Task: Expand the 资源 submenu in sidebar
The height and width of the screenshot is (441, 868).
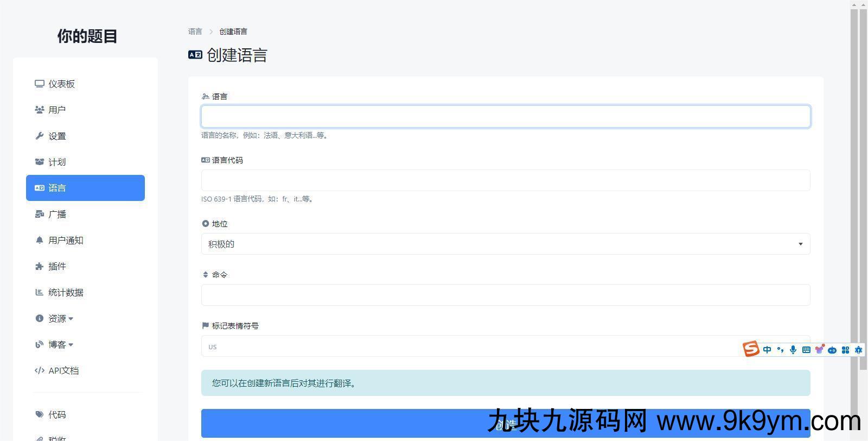Action: click(60, 318)
